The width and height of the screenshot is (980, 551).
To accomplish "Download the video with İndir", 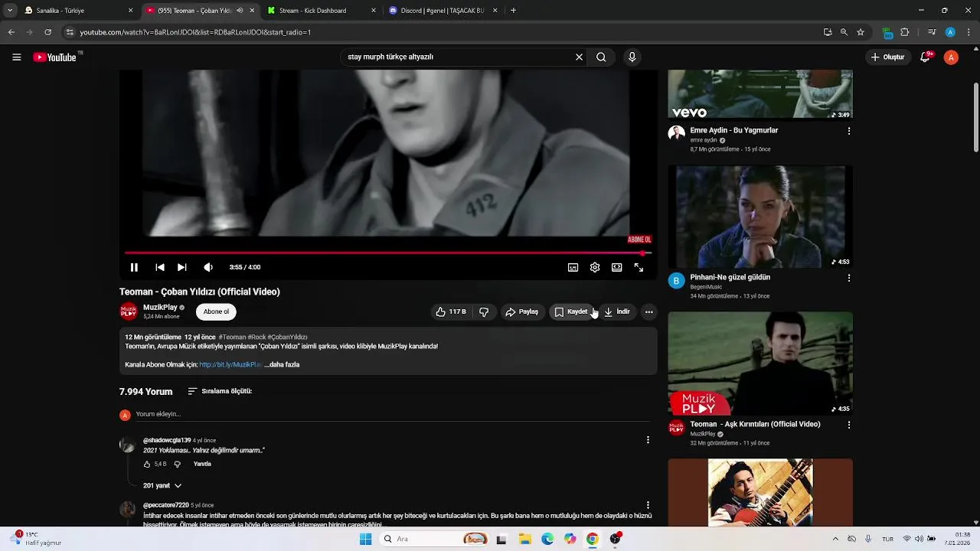I will (x=617, y=311).
